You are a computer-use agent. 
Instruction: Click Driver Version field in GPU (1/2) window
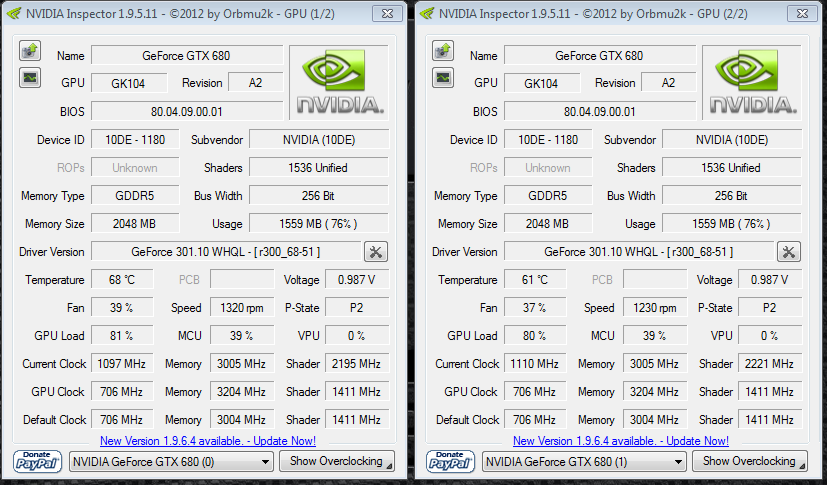226,252
